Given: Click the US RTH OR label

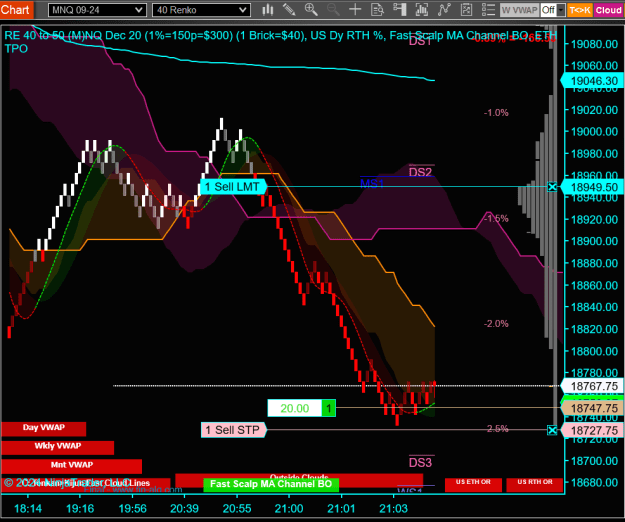Looking at the screenshot, I should click(535, 483).
